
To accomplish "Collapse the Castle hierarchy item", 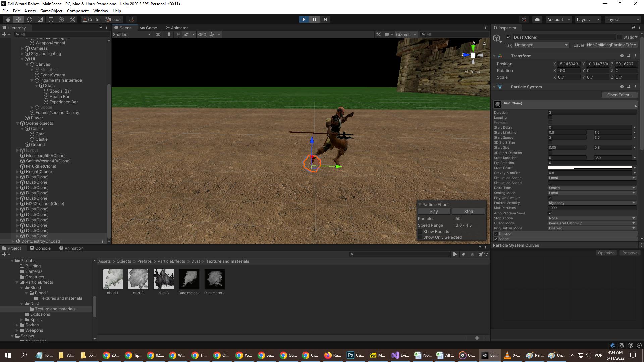I will (22, 129).
